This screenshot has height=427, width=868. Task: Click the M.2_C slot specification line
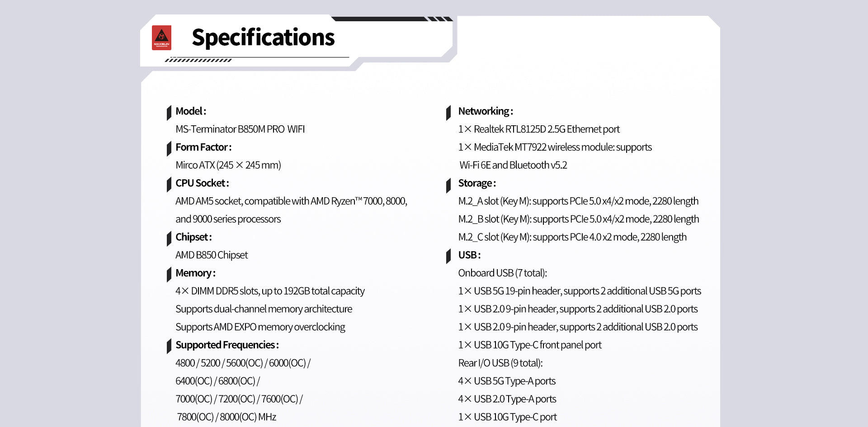572,237
